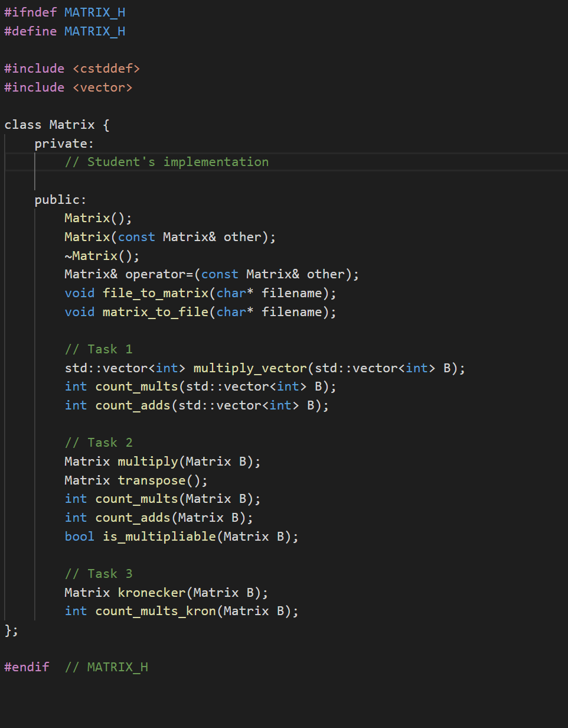Click the destructor '~Matrix();'

(102, 256)
